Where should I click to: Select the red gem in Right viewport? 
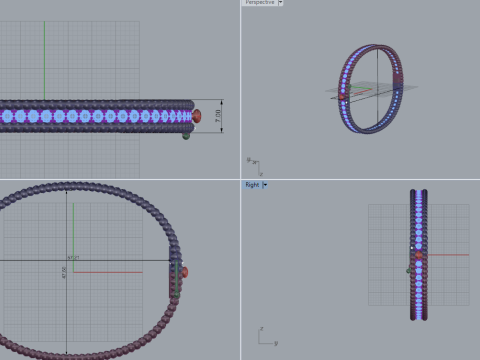click(x=419, y=255)
